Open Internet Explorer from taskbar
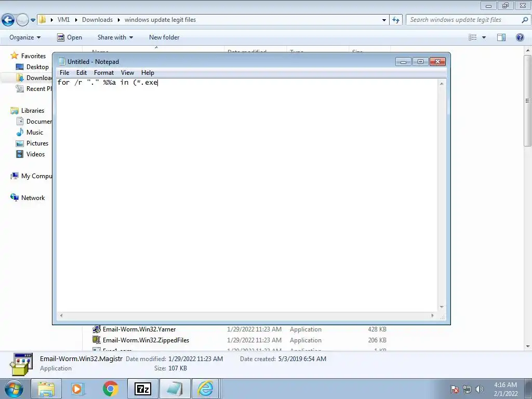The height and width of the screenshot is (399, 532). pyautogui.click(x=206, y=389)
